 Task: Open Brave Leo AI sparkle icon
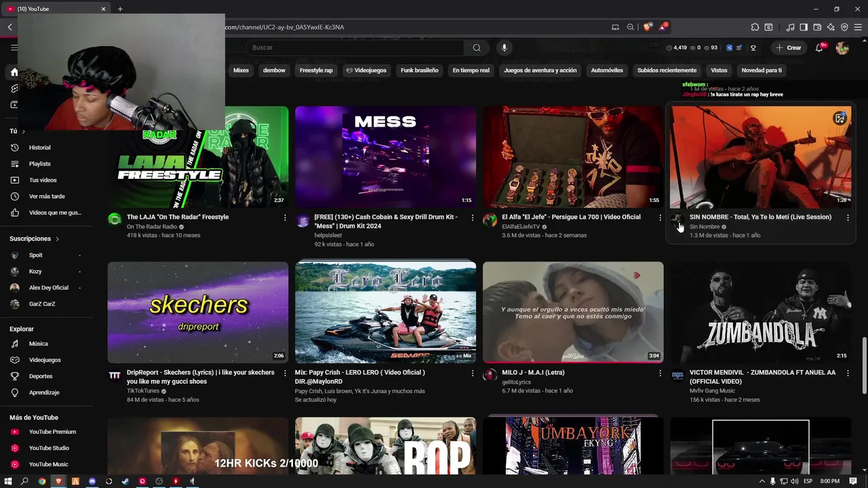tap(831, 27)
